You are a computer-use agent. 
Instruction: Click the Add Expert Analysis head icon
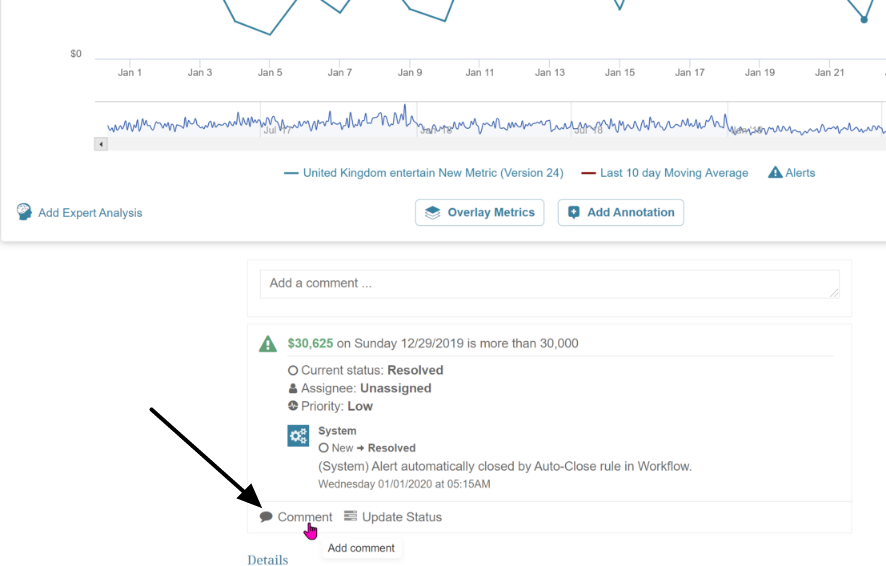click(25, 211)
